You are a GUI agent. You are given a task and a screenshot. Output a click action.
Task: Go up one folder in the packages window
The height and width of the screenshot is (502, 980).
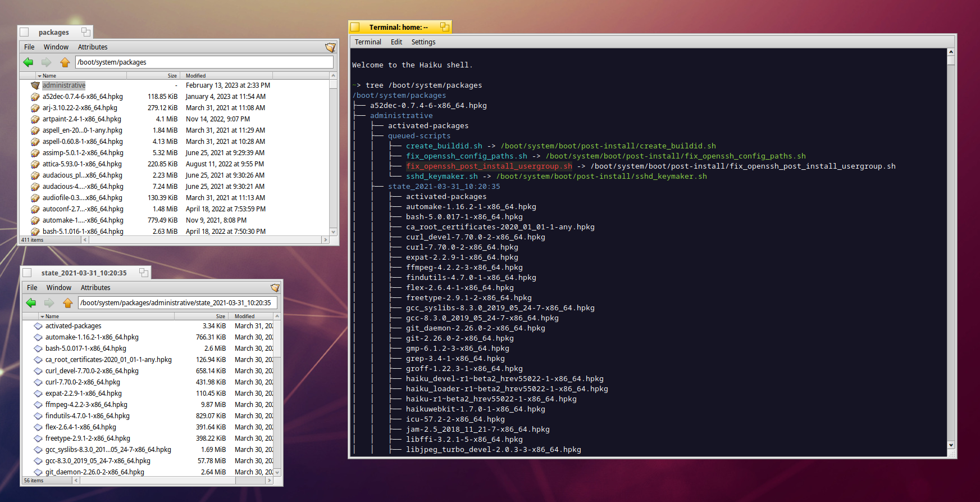tap(65, 62)
